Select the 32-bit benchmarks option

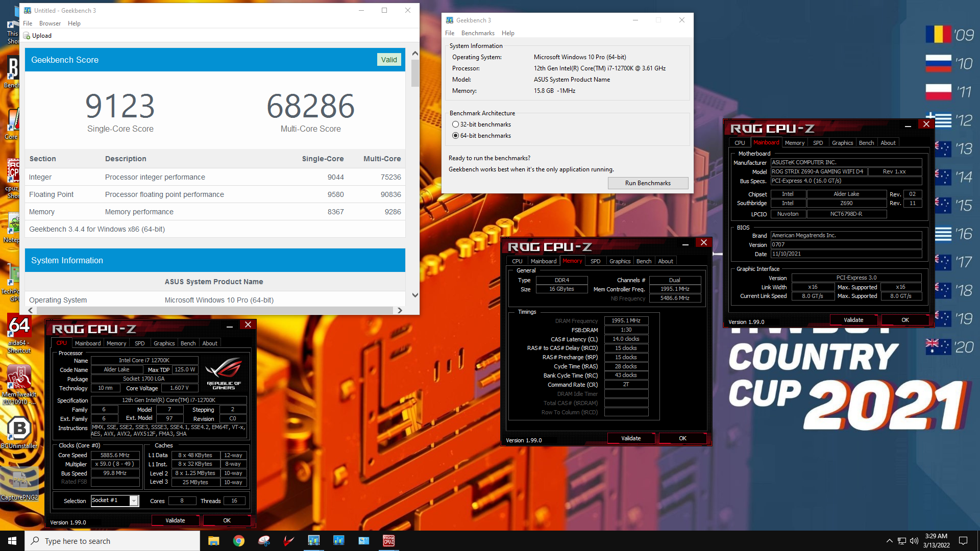pyautogui.click(x=481, y=124)
